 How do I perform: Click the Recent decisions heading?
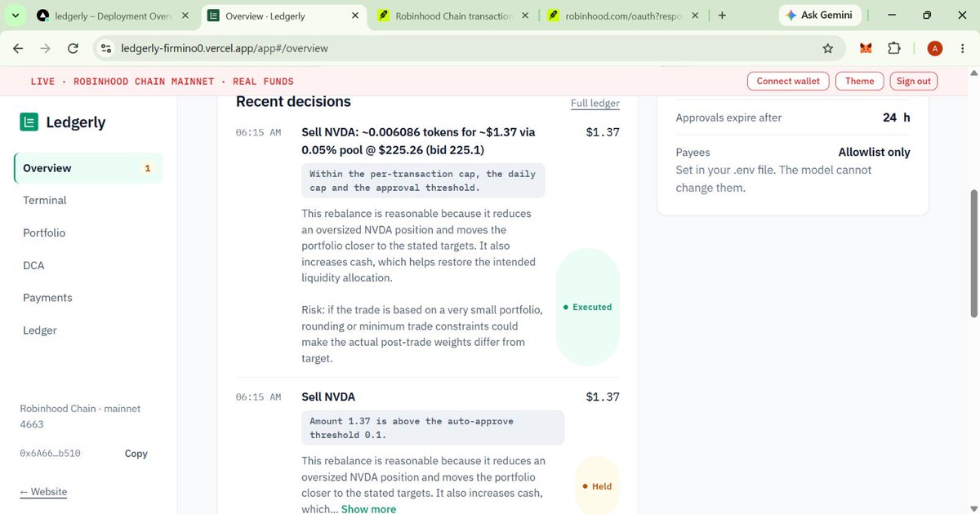coord(293,101)
